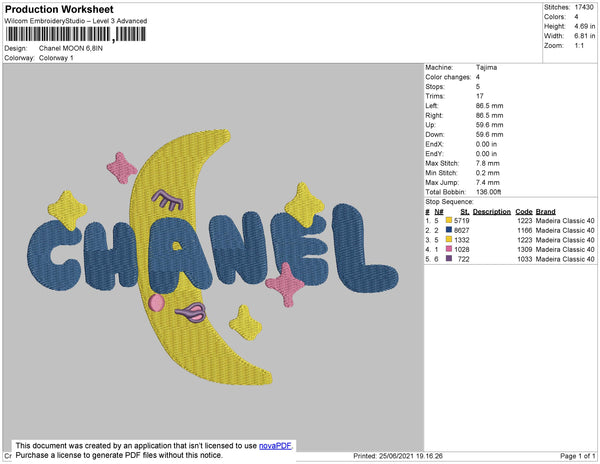Click 'Purchase a license' notice line
The width and height of the screenshot is (600, 464).
119,455
